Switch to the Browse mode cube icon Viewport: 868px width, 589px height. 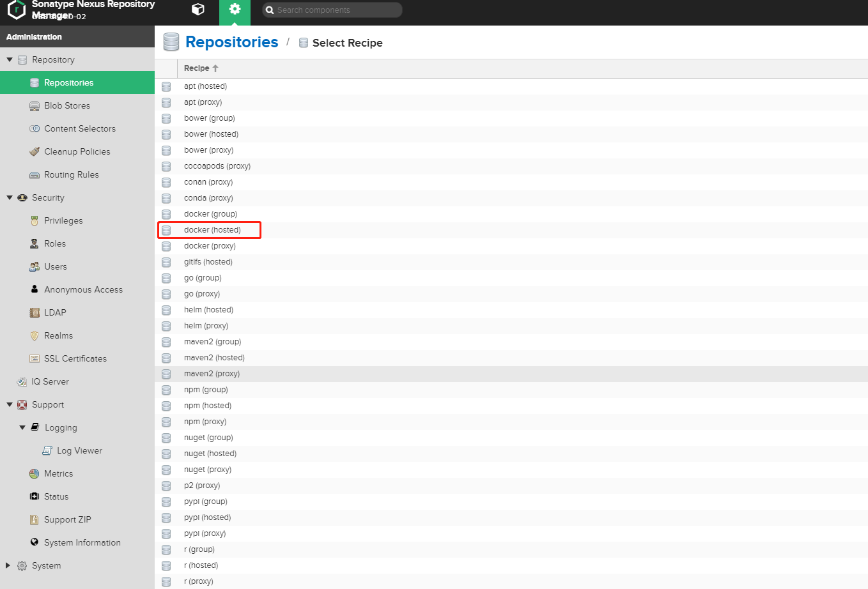(198, 10)
